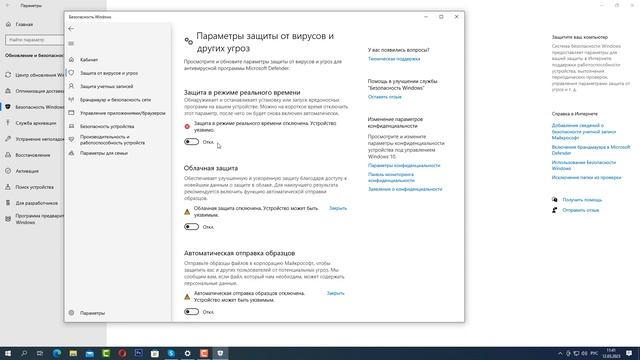
Task: Click the Оставить отзыв link
Action: click(x=384, y=97)
